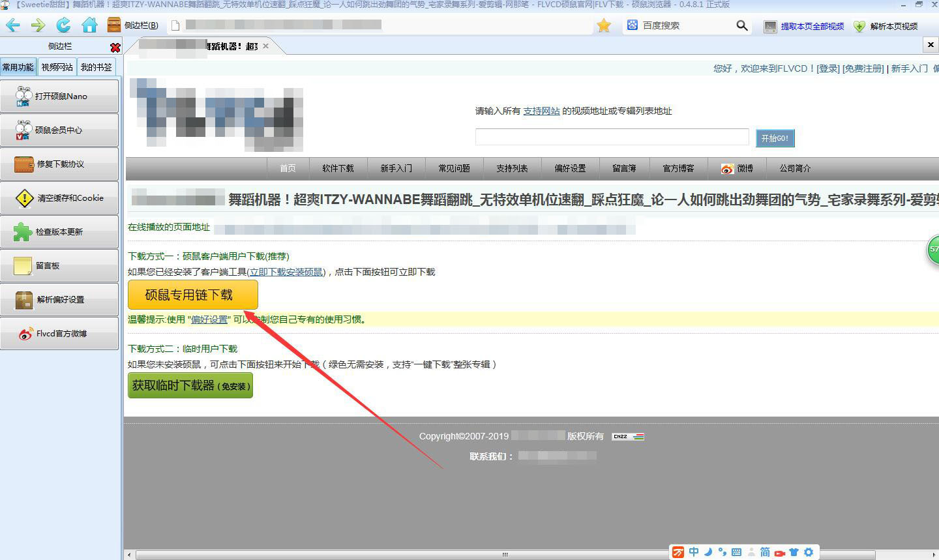This screenshot has height=560, width=939.
Task: Go forward with the green forward arrow
Action: click(x=38, y=25)
